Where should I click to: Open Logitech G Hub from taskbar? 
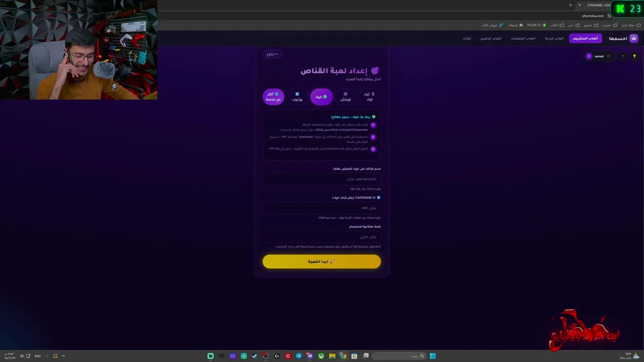(x=277, y=356)
